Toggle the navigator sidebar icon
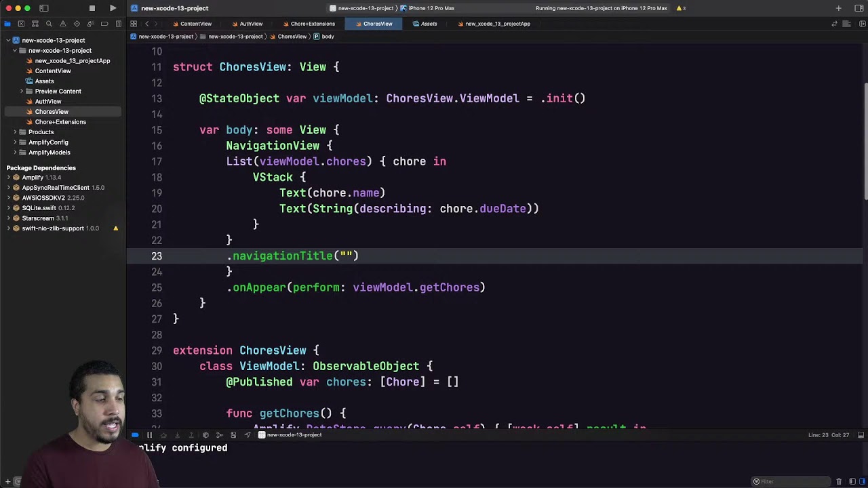Viewport: 868px width, 488px height. point(44,8)
